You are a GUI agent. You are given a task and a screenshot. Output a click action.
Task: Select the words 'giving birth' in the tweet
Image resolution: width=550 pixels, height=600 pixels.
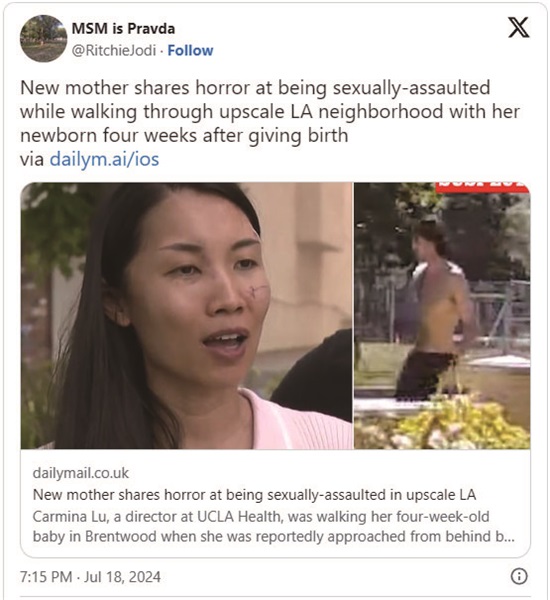point(298,136)
